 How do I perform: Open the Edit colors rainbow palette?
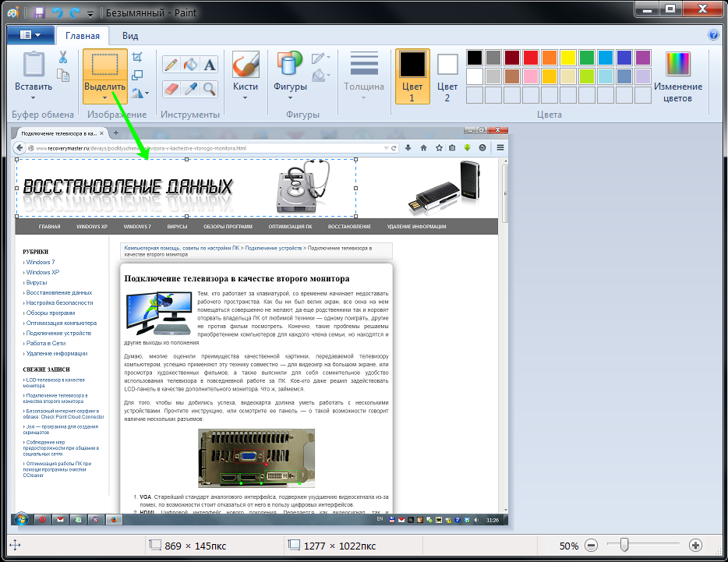click(678, 64)
